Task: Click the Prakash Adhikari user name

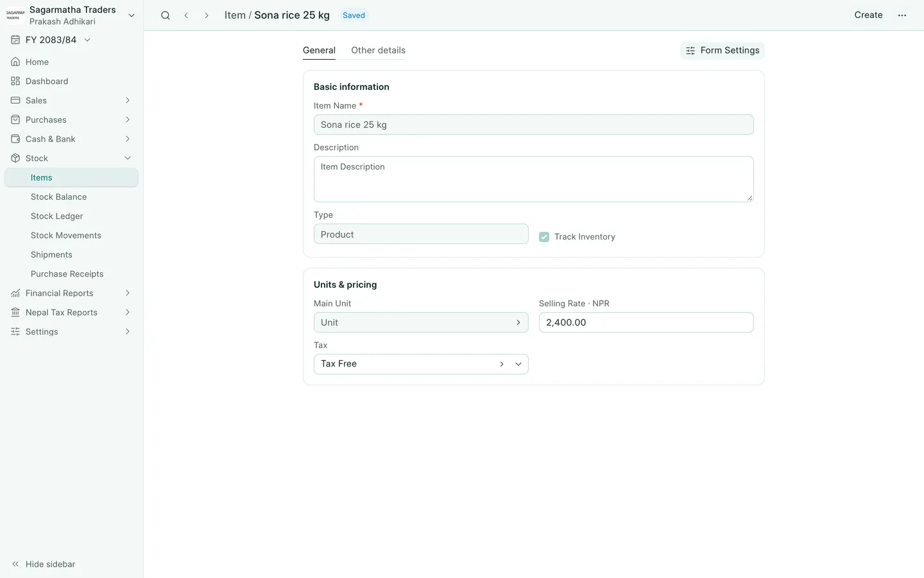Action: click(62, 21)
